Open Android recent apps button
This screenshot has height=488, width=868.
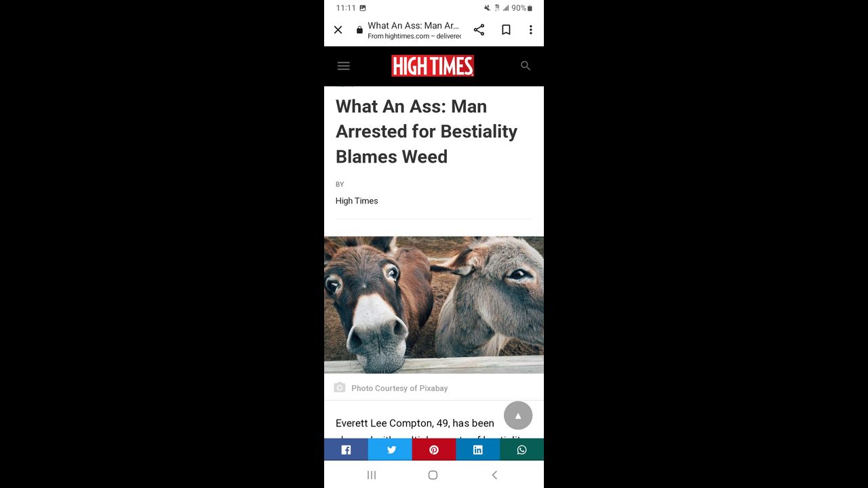tap(372, 475)
